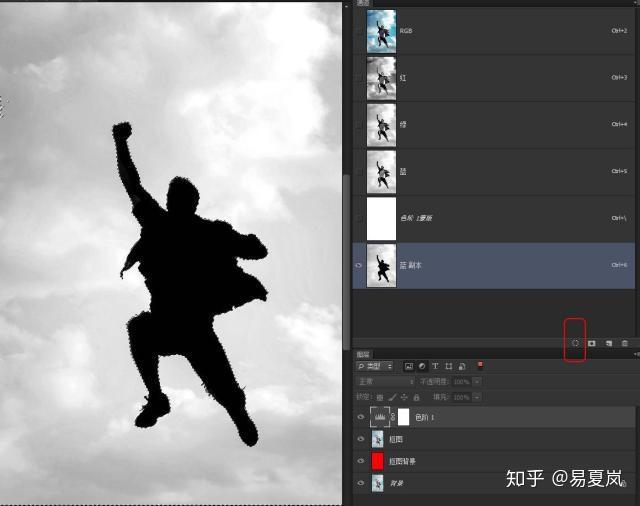Show the 红 channel visibility box

click(359, 78)
